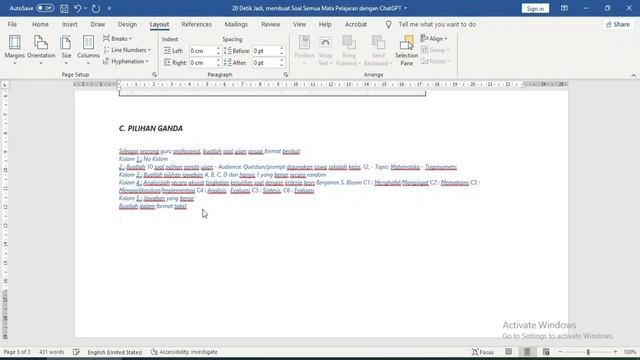Viewport: 640px width, 360px height.
Task: Click the zoom out minus button
Action: coord(560,352)
